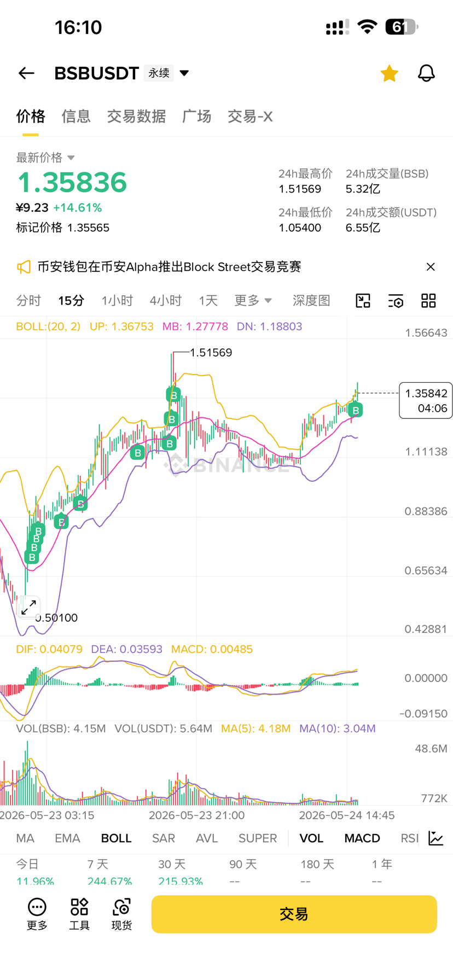Open the 深度图 depth chart
This screenshot has height=980, width=453.
point(311,301)
